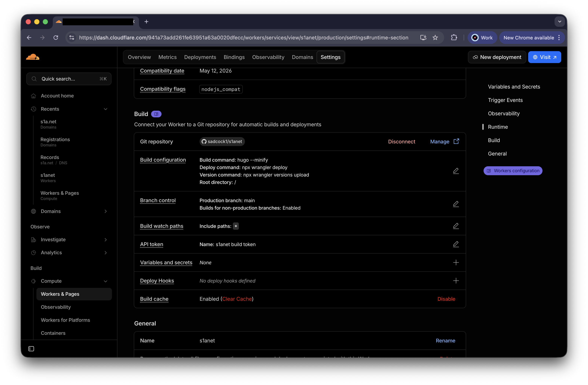Click install app icon in address bar
This screenshot has width=588, height=385.
[x=423, y=38]
